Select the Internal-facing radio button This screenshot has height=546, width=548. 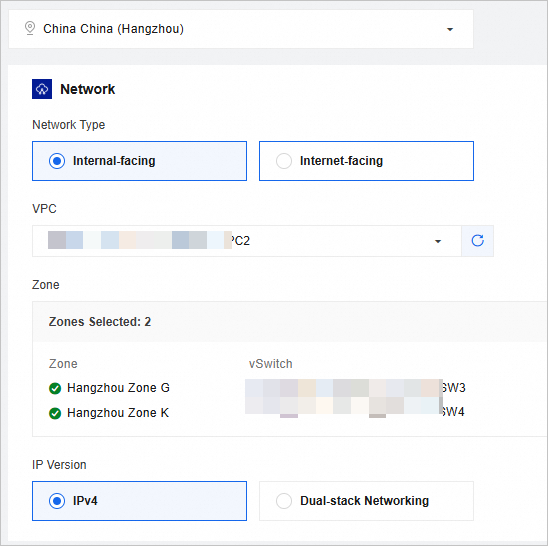point(57,161)
